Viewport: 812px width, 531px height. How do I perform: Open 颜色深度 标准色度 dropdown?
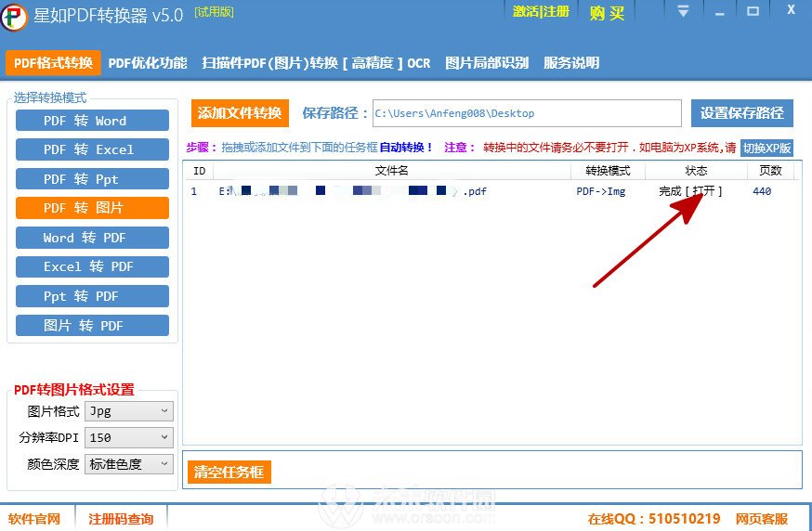[129, 464]
